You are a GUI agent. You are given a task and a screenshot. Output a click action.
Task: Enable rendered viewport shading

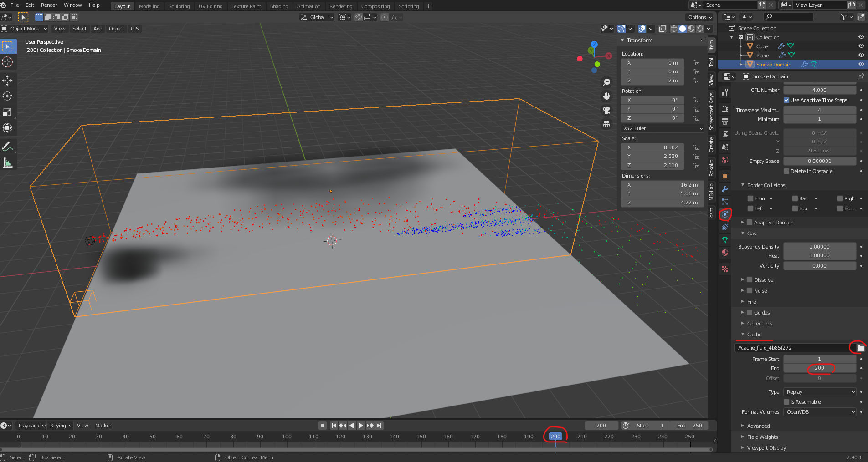click(x=700, y=29)
